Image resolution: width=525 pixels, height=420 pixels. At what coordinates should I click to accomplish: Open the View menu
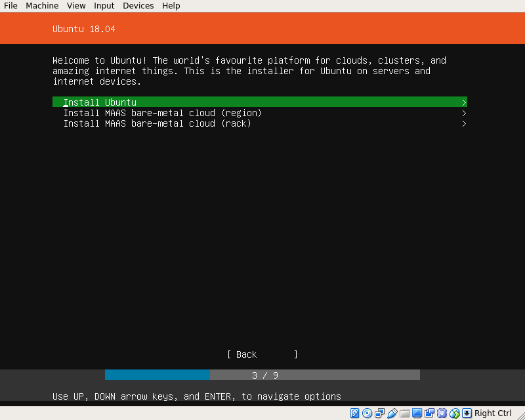[x=76, y=6]
